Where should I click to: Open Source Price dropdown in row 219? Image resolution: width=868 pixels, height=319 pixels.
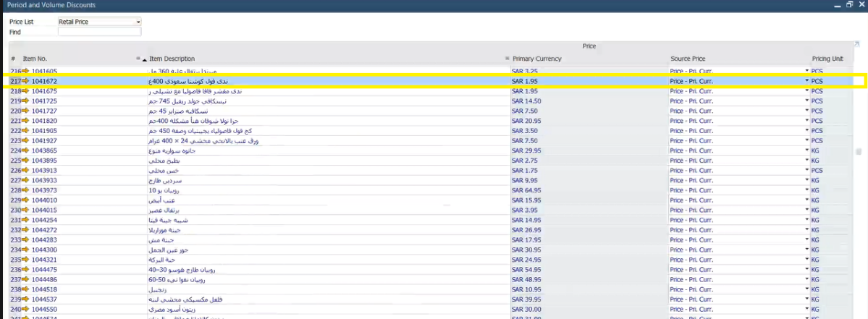[x=806, y=101]
